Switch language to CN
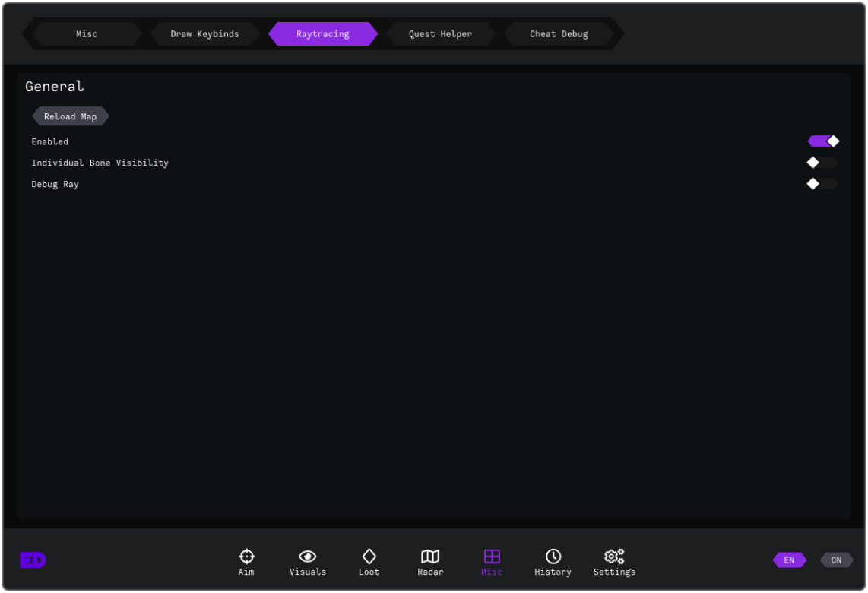Screen dimensions: 868x593 [x=836, y=560]
